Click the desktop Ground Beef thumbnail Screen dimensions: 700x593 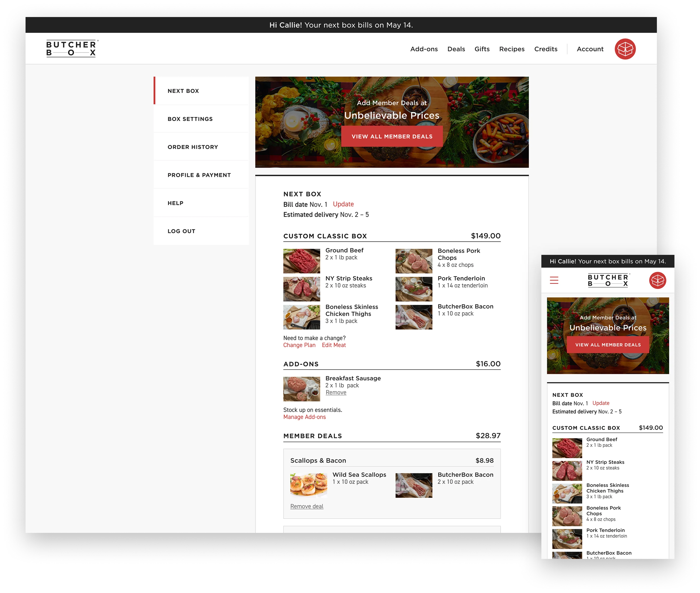click(x=301, y=261)
